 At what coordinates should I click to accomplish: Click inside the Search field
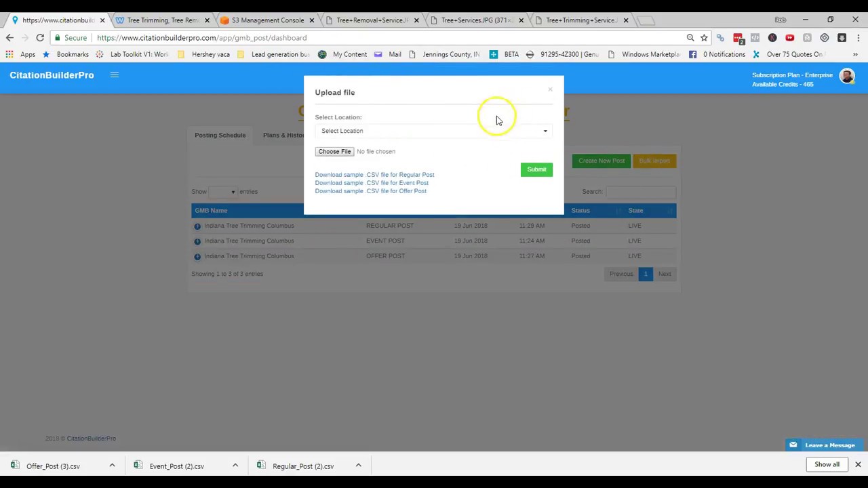click(x=639, y=191)
